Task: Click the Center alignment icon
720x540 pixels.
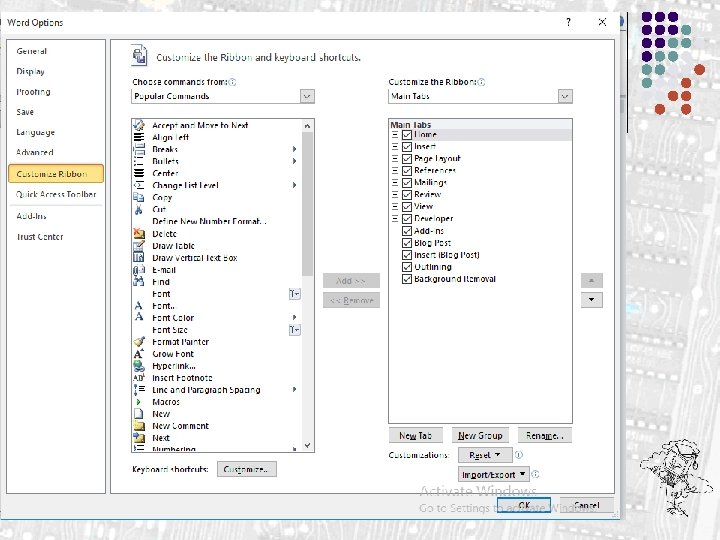Action: (x=139, y=173)
